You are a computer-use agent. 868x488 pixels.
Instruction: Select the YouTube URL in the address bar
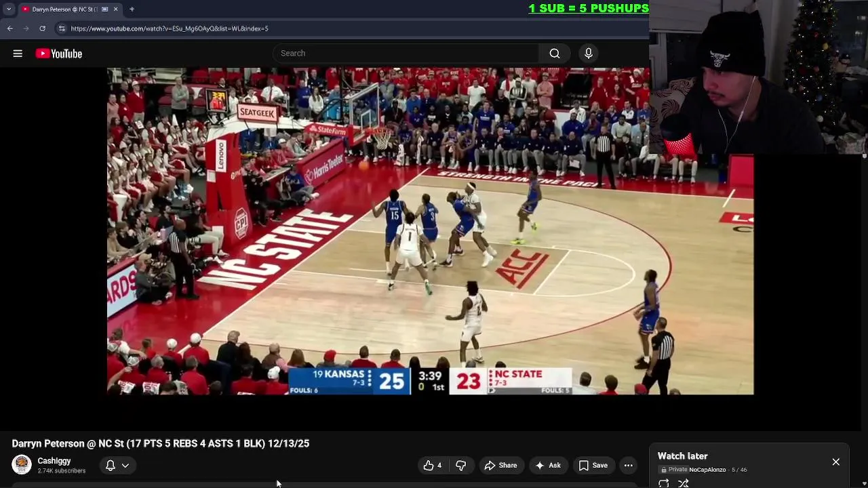[170, 28]
